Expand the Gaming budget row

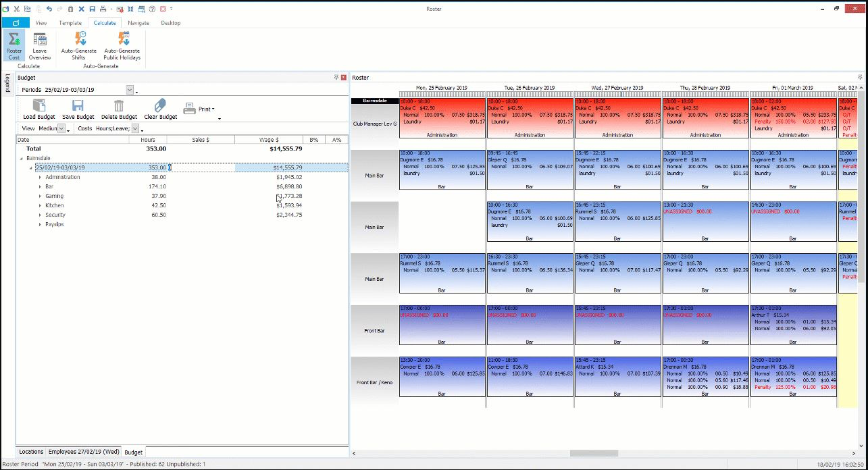click(41, 196)
